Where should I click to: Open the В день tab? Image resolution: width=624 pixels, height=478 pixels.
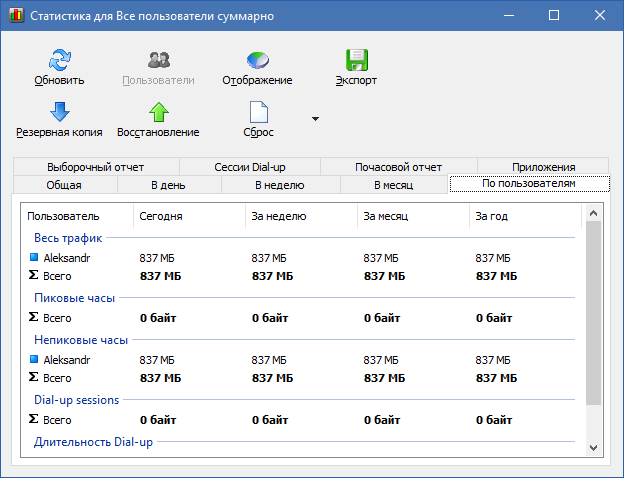[168, 185]
